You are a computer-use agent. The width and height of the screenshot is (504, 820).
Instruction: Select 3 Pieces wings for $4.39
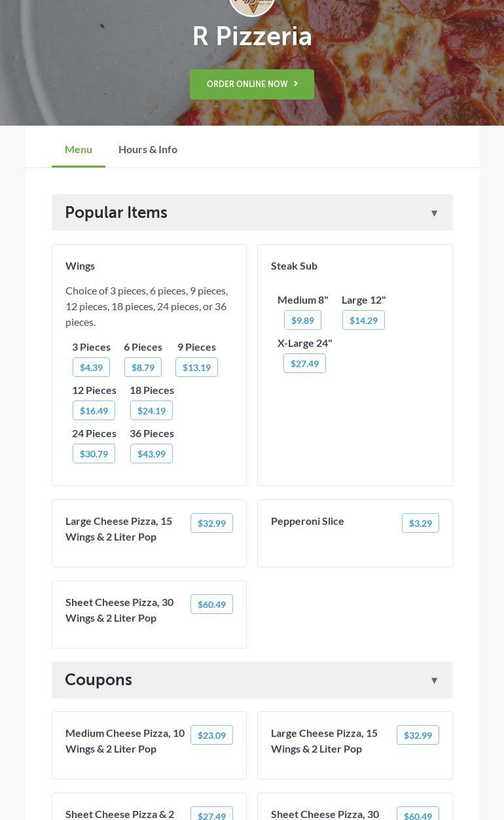pyautogui.click(x=91, y=367)
